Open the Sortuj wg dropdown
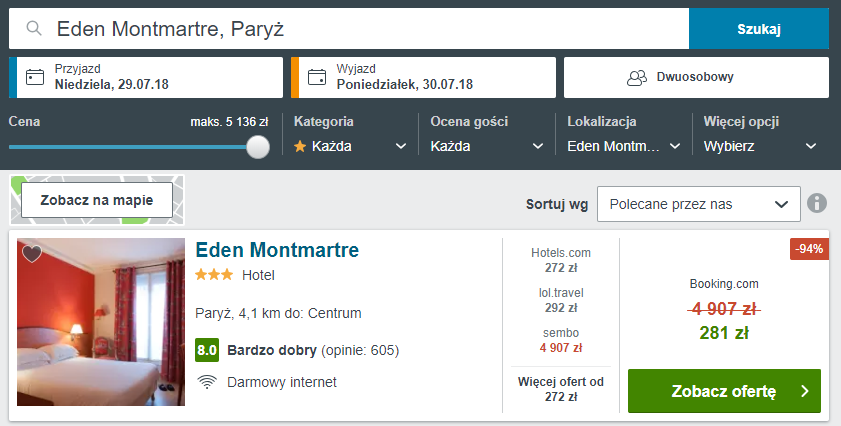This screenshot has height=426, width=841. pos(698,204)
